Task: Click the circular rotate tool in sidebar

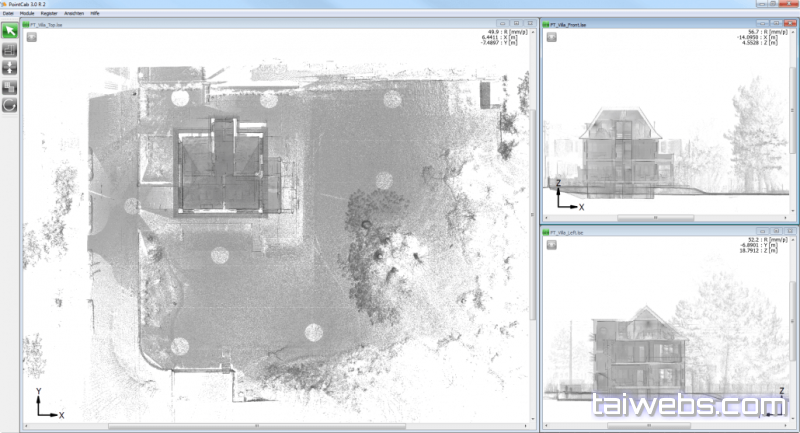Action: pyautogui.click(x=10, y=104)
